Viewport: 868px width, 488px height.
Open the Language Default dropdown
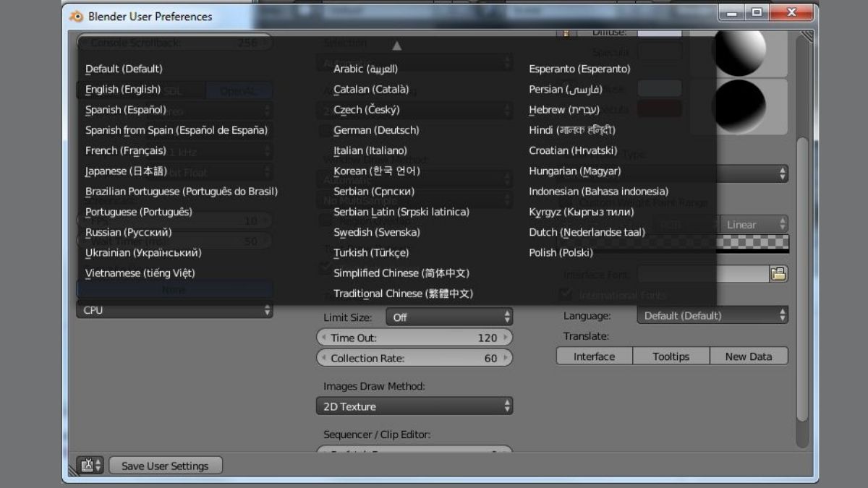tap(712, 316)
